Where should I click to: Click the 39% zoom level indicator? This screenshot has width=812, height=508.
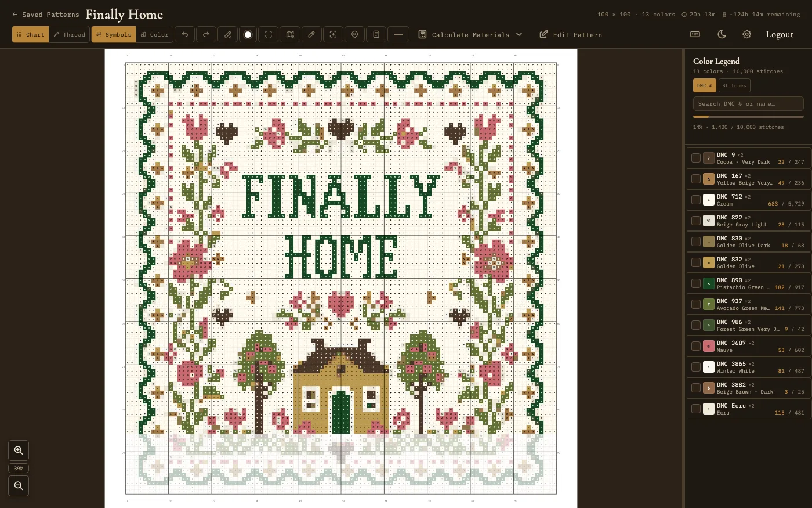[x=19, y=469]
